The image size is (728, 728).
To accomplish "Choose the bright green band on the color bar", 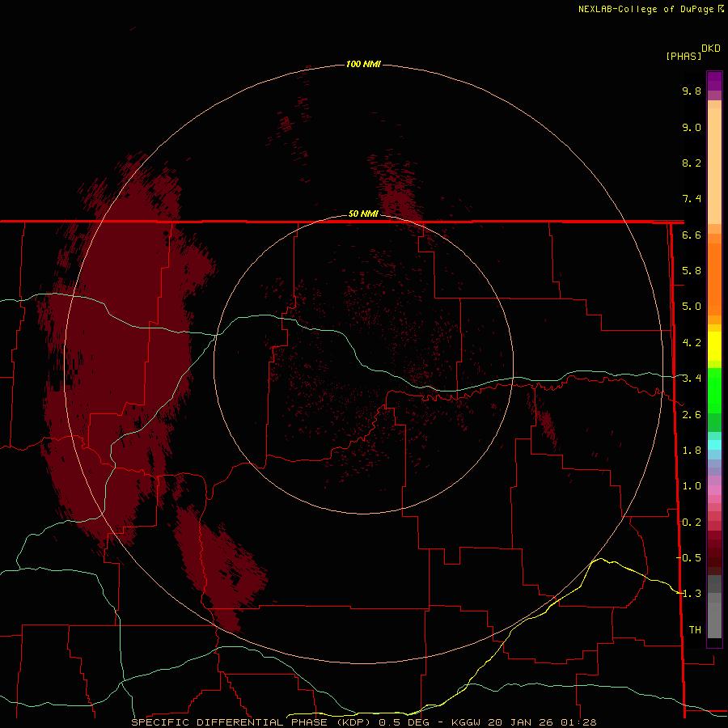I will point(714,390).
